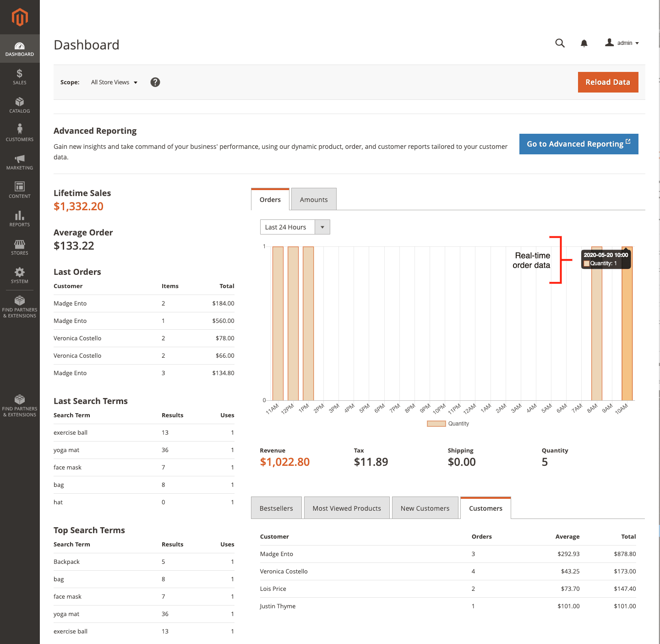Open the global search magnifier

[560, 43]
